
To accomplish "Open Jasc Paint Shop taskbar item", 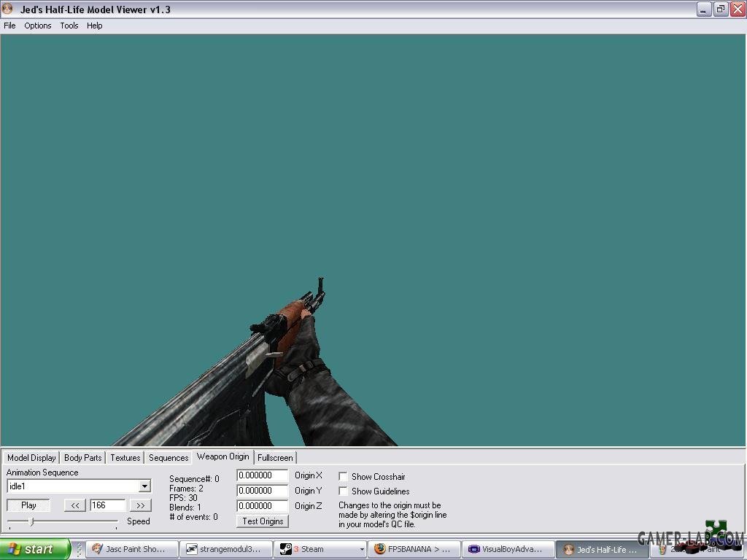I will point(133,549).
